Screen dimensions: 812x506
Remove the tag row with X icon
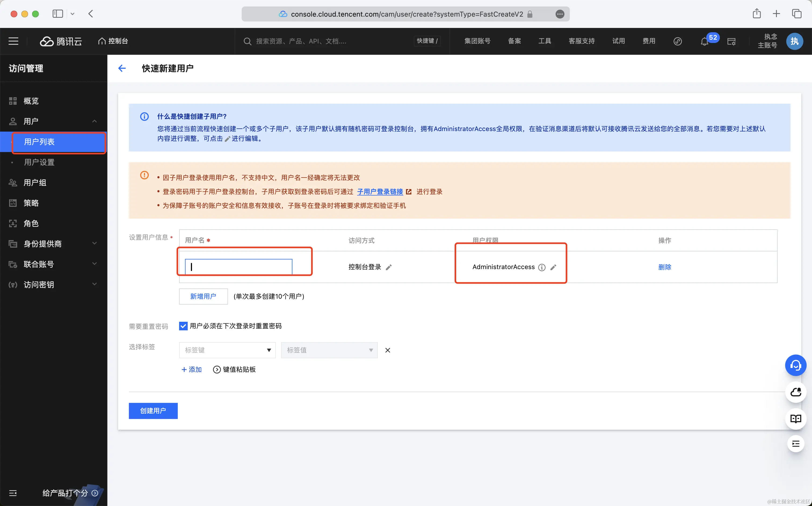tap(387, 350)
